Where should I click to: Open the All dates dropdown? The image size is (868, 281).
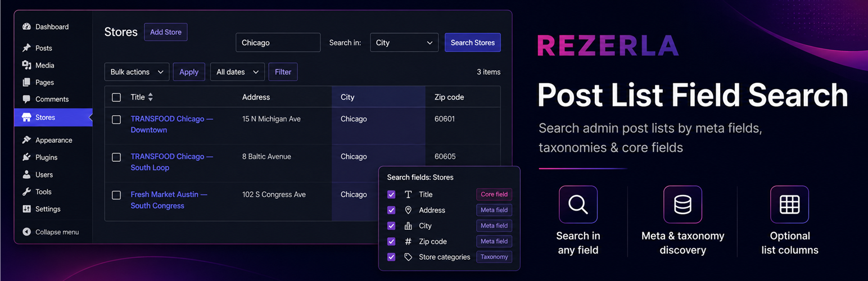237,72
